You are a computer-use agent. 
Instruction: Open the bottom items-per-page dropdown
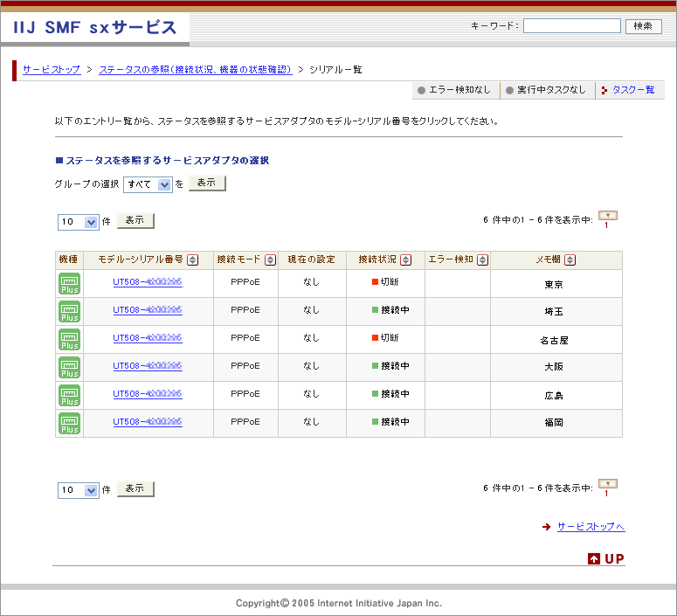click(x=79, y=490)
